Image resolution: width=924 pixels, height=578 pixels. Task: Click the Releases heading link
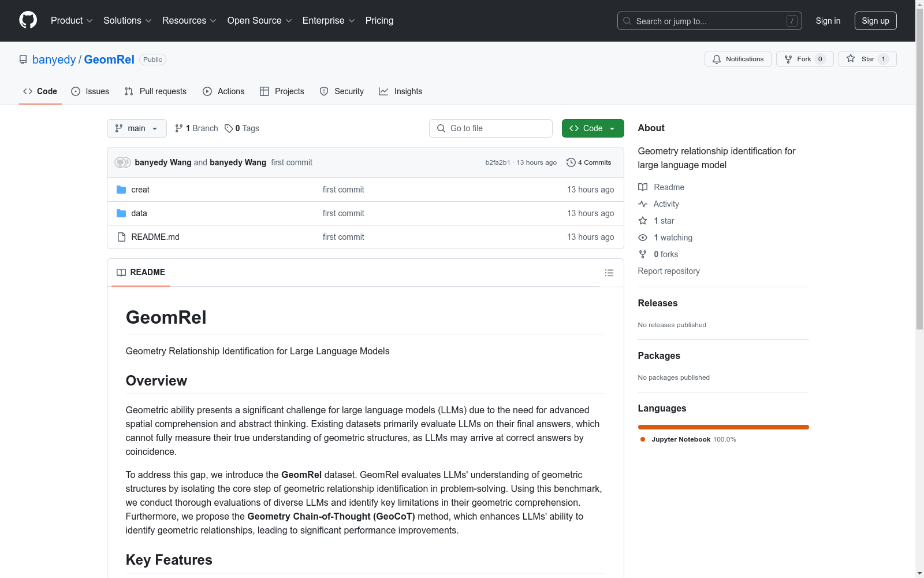[x=658, y=303]
